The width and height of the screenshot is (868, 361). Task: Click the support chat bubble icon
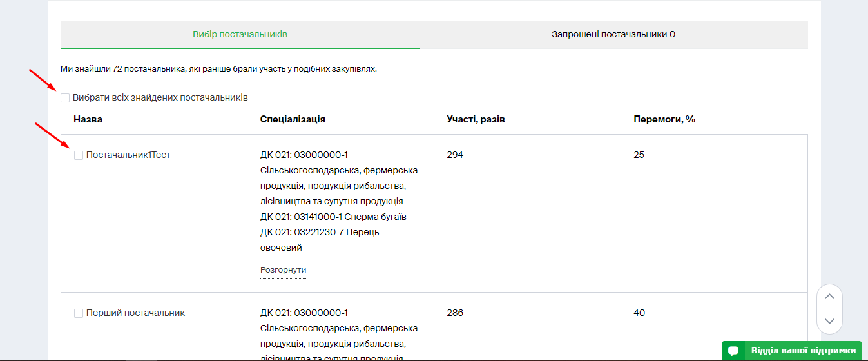733,351
